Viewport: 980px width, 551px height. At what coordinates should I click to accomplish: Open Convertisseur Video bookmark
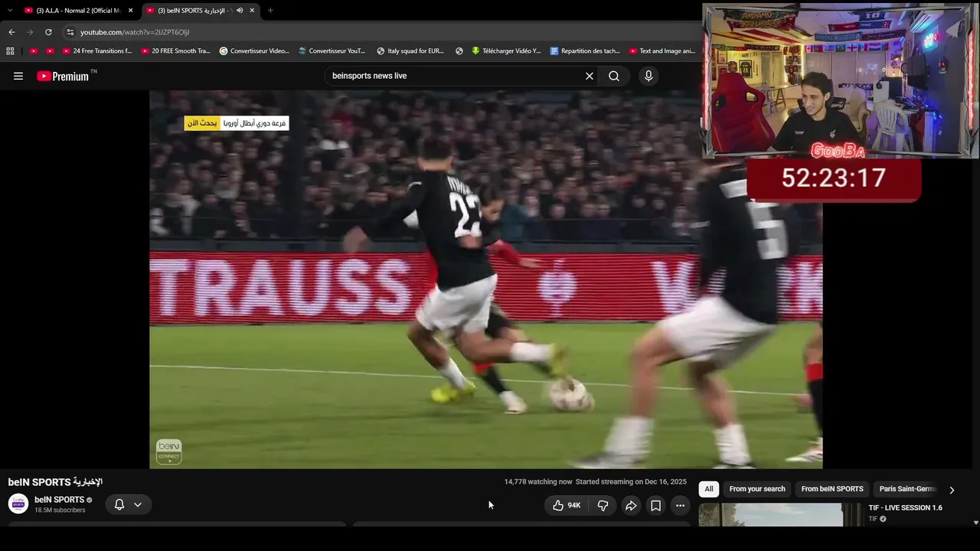tap(254, 51)
